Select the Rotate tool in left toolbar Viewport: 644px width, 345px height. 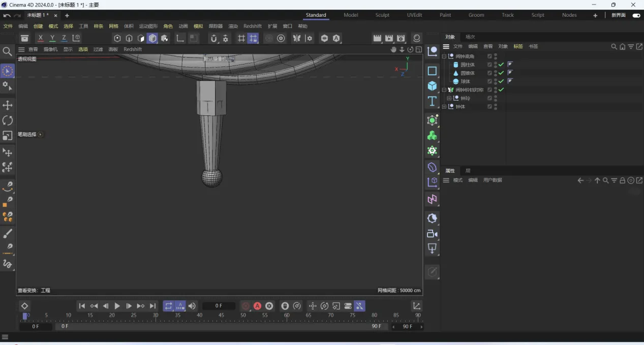[x=8, y=120]
